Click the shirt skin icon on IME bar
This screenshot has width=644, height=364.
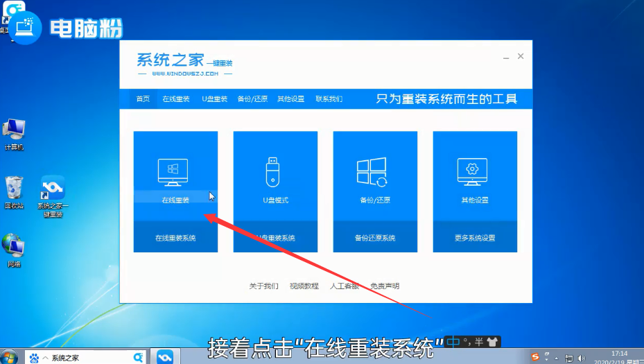[492, 342]
